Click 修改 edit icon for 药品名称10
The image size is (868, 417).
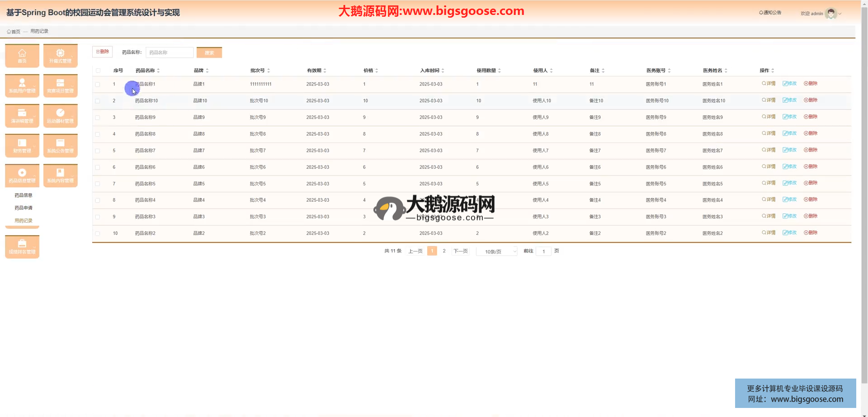point(789,100)
